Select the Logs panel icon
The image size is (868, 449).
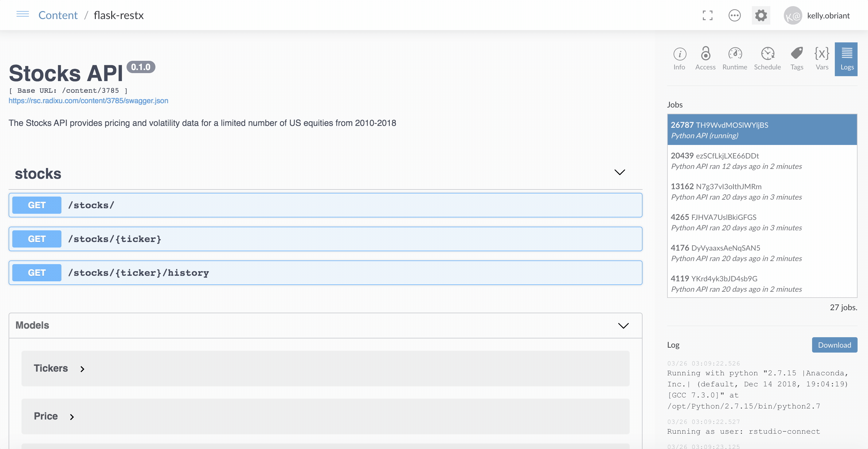(x=847, y=58)
